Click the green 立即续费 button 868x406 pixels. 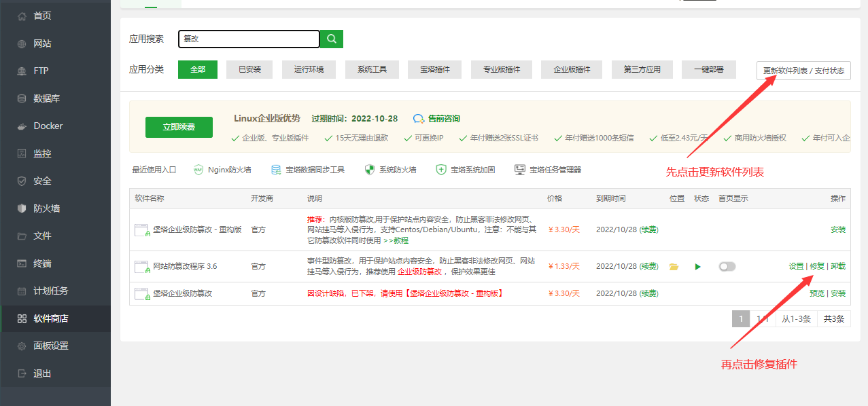point(179,127)
